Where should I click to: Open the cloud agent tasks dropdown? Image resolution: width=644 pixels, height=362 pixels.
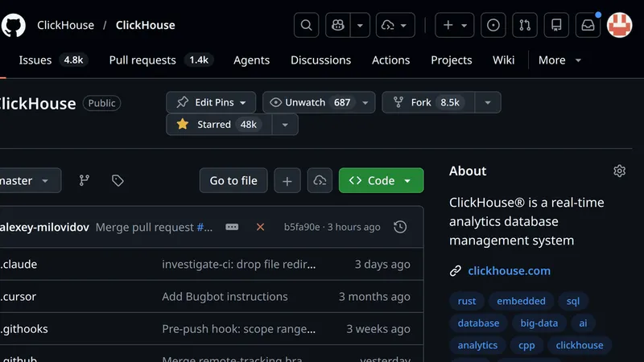click(x=395, y=25)
